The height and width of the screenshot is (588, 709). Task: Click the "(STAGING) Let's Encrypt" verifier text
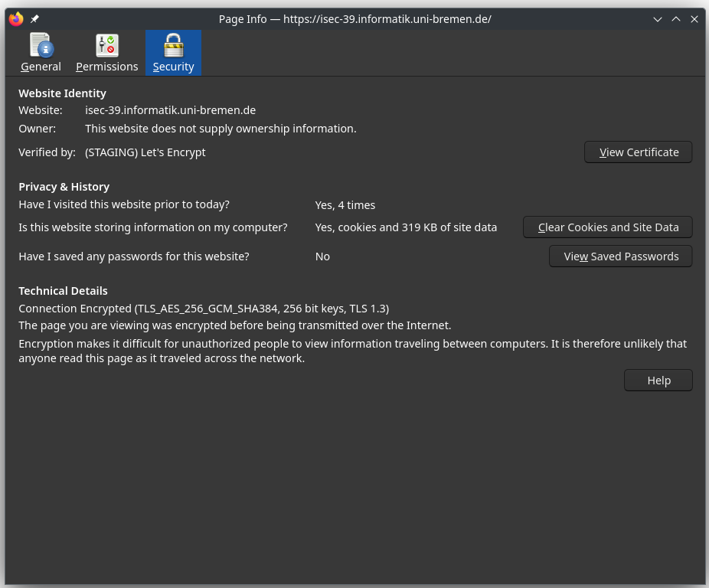145,152
